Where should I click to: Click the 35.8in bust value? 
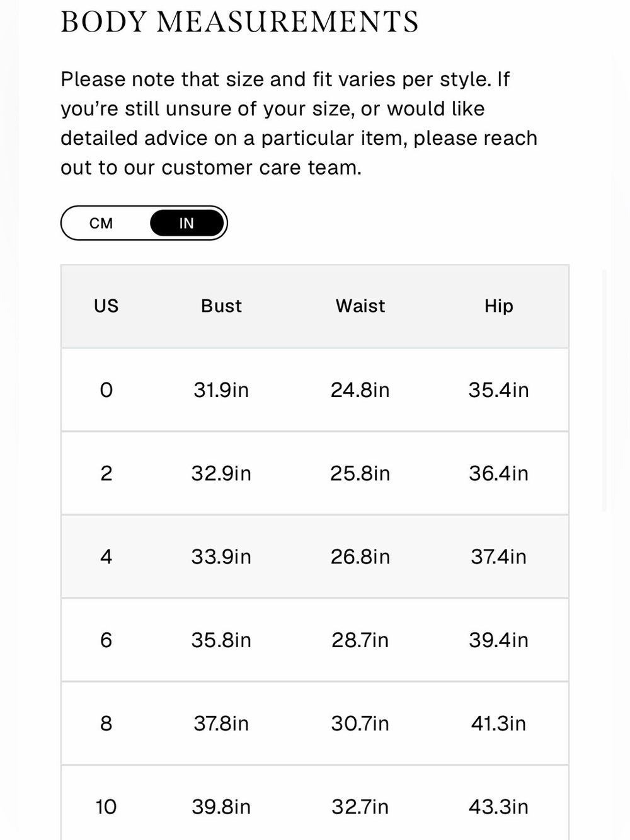pyautogui.click(x=221, y=640)
